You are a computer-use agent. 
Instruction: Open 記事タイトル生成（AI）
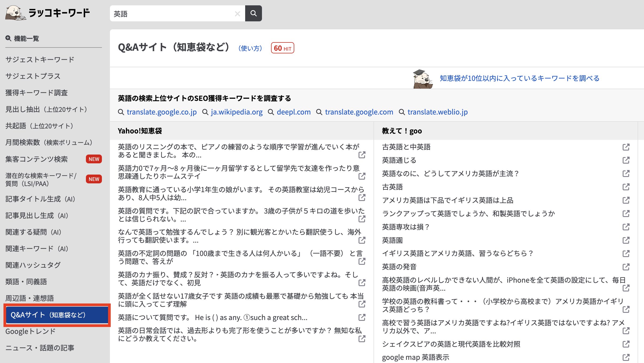[41, 199]
